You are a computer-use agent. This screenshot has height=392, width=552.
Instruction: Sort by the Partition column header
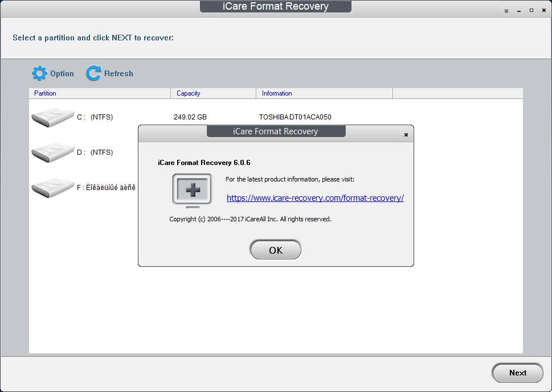pyautogui.click(x=100, y=93)
